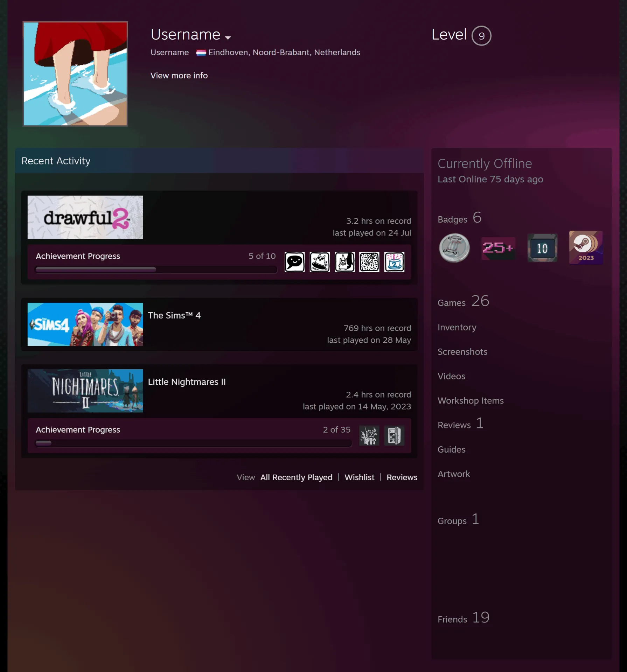
Task: Open the Little Nightmares II banner
Action: [x=85, y=391]
